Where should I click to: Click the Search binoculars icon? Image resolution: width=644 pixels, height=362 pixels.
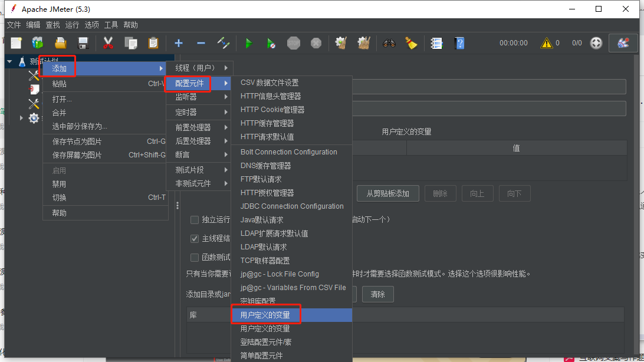(x=389, y=42)
